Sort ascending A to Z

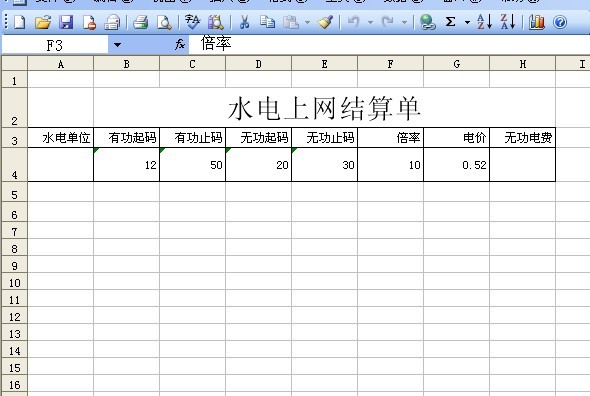[x=484, y=22]
